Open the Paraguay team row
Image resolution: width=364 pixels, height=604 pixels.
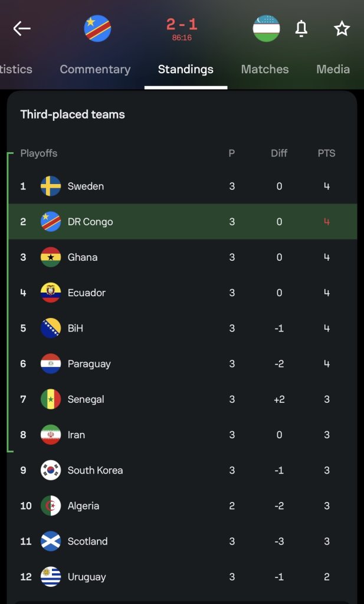[x=182, y=363]
